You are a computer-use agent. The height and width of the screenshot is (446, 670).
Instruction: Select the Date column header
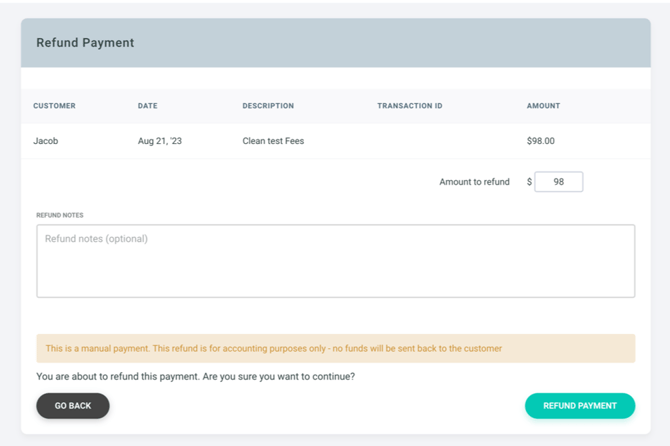tap(147, 106)
